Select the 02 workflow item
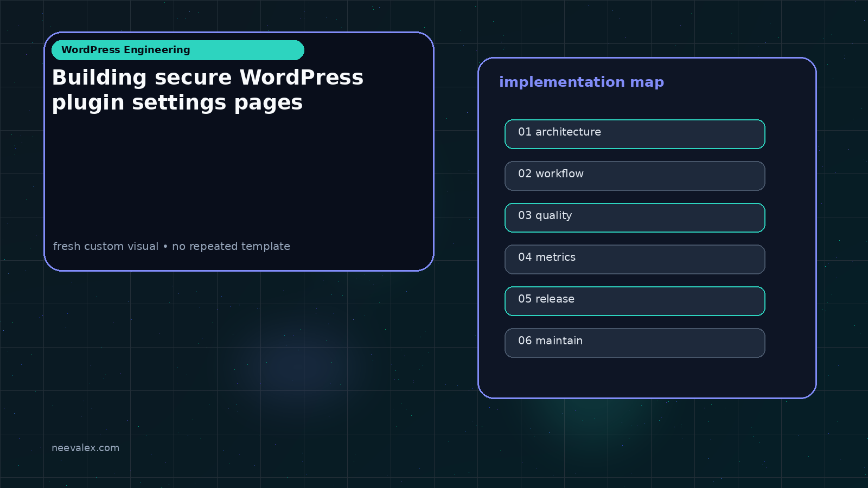The width and height of the screenshot is (868, 488). pyautogui.click(x=635, y=176)
